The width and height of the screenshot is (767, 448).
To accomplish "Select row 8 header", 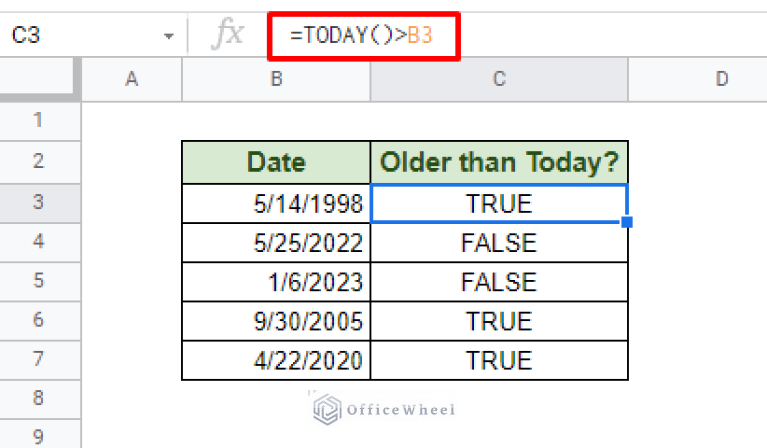I will pos(40,399).
